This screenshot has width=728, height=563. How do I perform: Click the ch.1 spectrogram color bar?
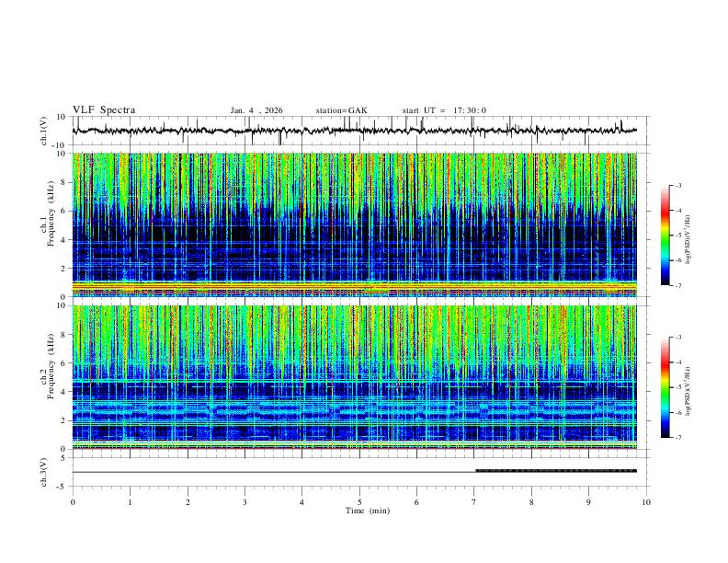point(665,236)
